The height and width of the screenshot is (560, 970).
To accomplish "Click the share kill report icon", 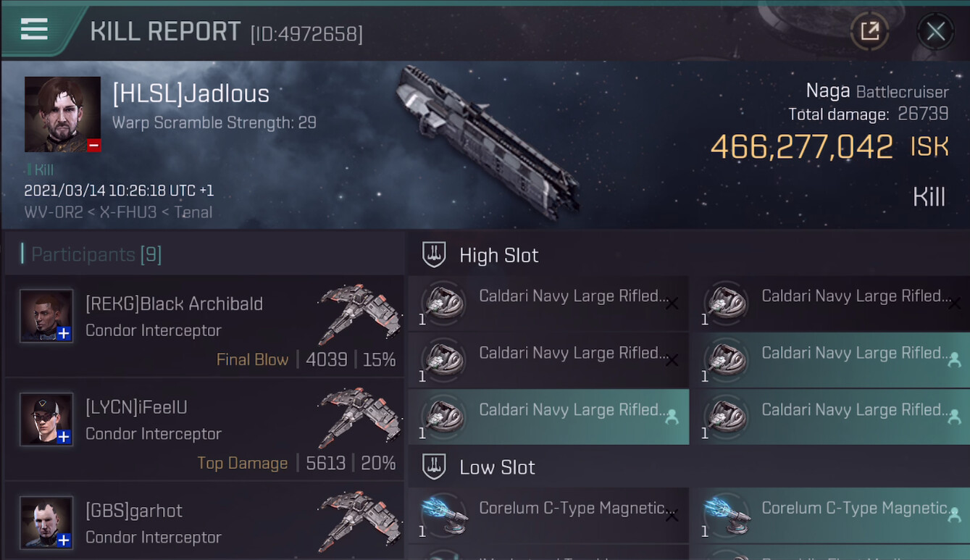I will 869,30.
